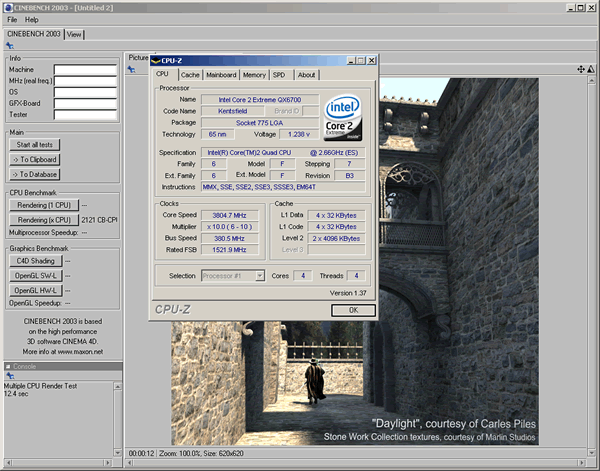Click the Core Speed value 3804.7 MHz
The width and height of the screenshot is (600, 471).
point(230,215)
